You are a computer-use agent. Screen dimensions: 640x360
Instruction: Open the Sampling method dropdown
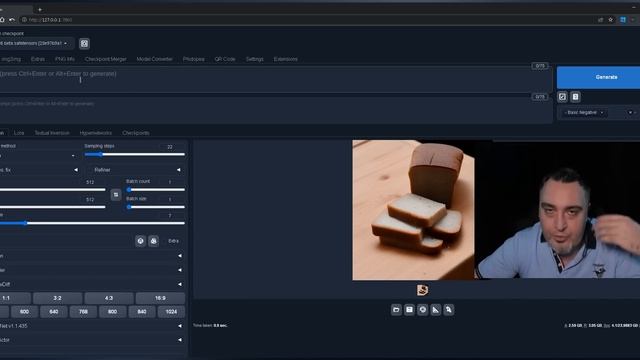click(x=39, y=156)
